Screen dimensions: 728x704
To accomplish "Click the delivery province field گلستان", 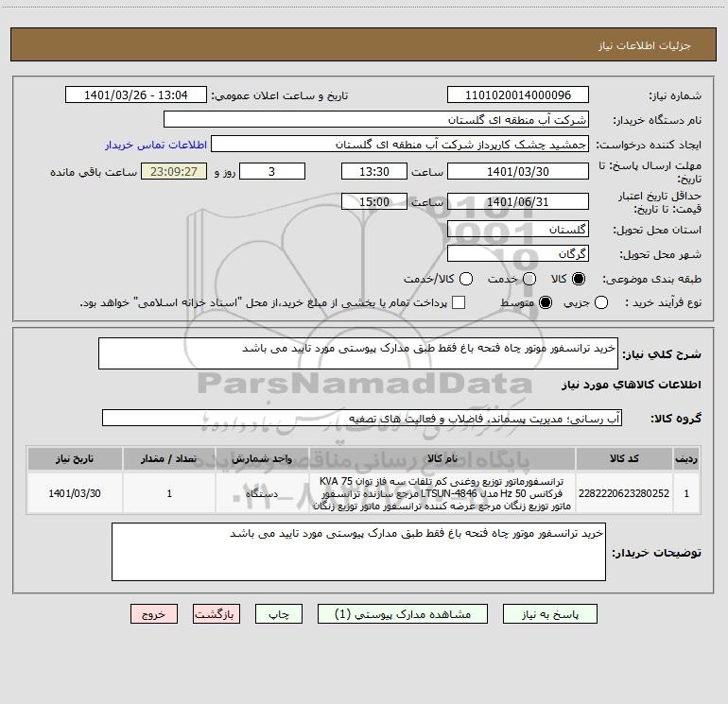I will (518, 230).
